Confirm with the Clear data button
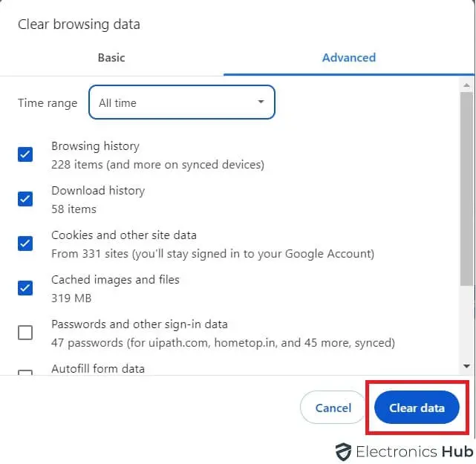The image size is (476, 464). (x=417, y=408)
